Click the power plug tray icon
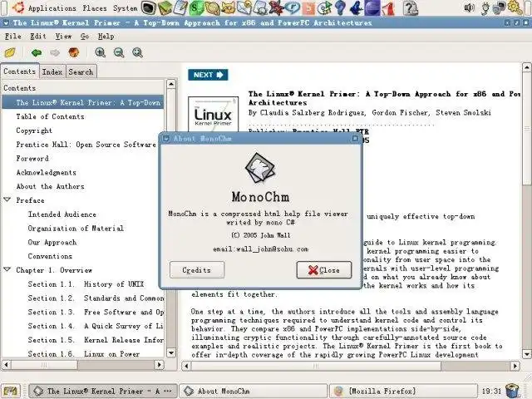This screenshot has height=399, width=532. [485, 8]
